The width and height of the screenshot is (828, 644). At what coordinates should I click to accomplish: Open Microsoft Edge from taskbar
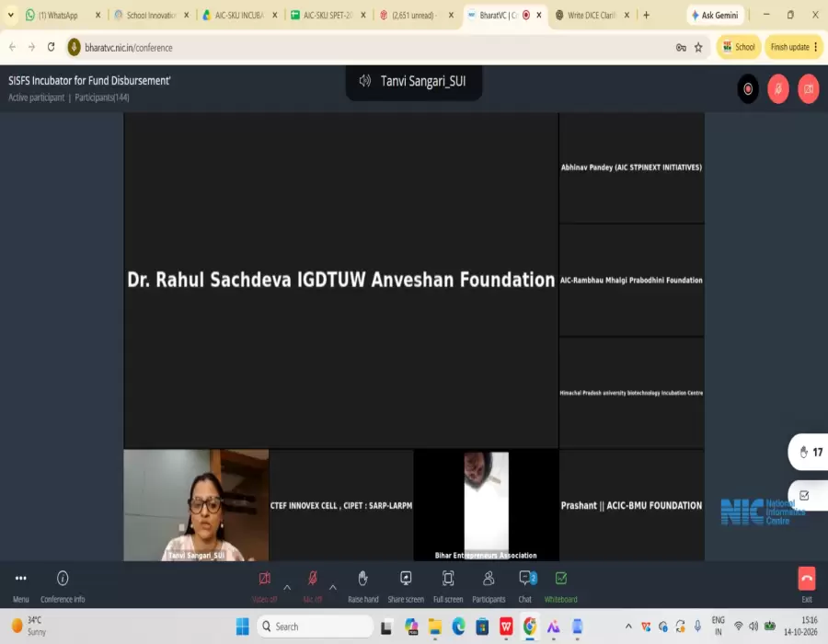click(x=458, y=627)
